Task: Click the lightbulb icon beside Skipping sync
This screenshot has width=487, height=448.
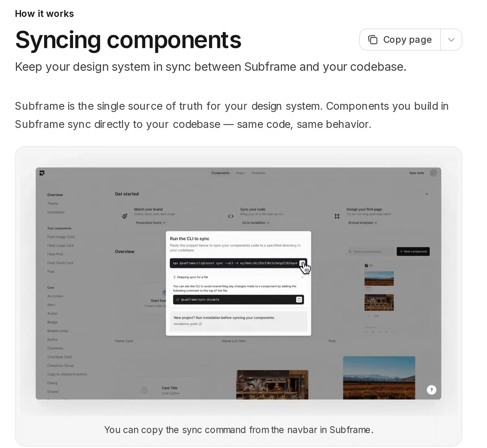Action: [175, 277]
